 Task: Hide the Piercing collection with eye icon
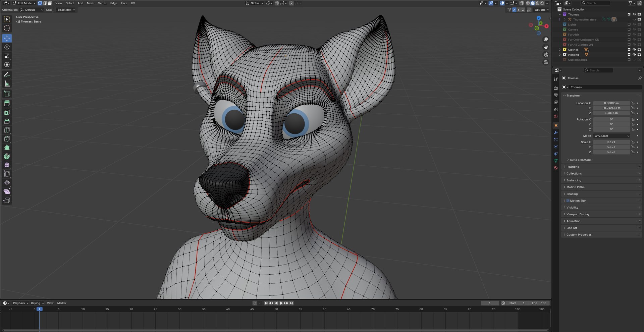tap(634, 55)
